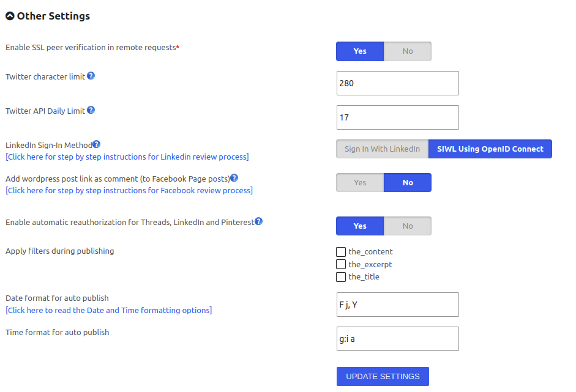Open Facebook review process instructions link
The width and height of the screenshot is (576, 392).
pos(129,190)
